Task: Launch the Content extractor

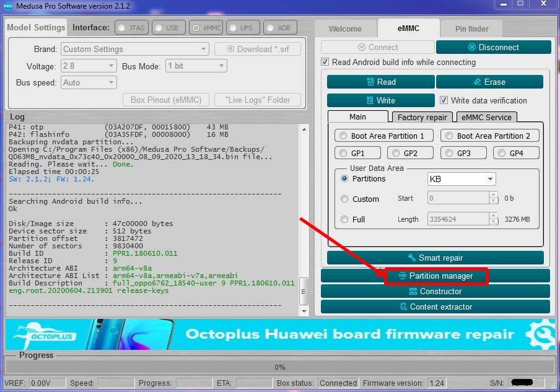Action: pos(435,307)
